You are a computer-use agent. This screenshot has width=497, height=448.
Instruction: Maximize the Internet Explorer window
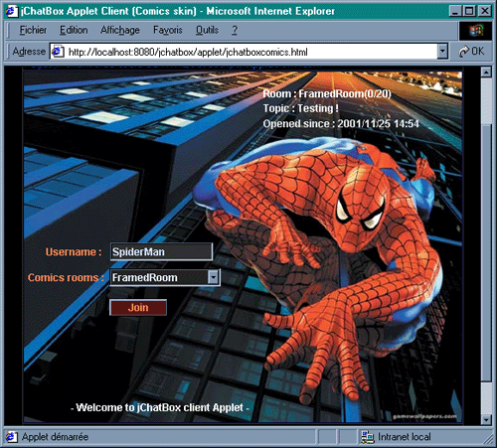coord(469,11)
